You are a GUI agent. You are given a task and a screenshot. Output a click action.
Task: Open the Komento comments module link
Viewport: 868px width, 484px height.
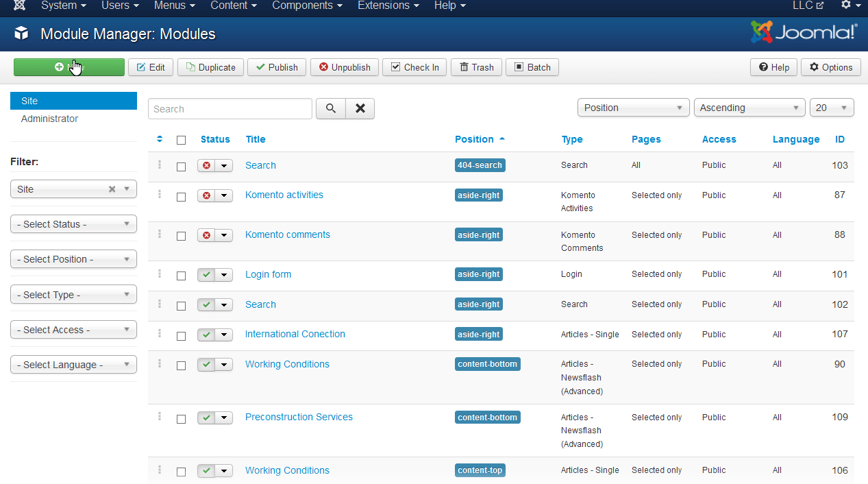287,234
